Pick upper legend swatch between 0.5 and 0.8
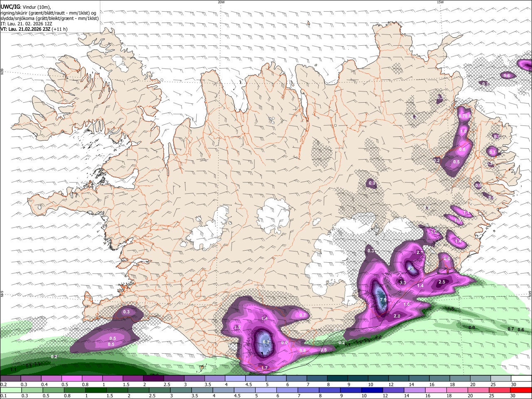This screenshot has width=532, height=399. [71, 379]
